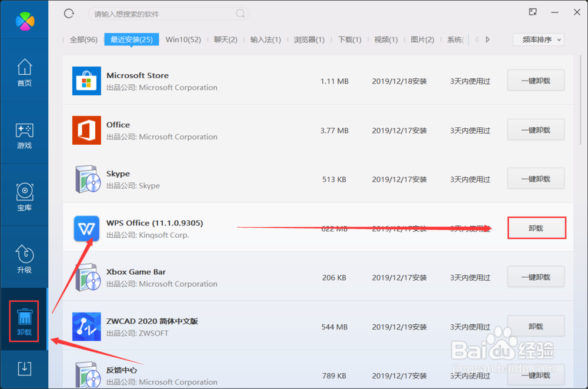Open the 视频(1) category tab
The height and width of the screenshot is (389, 588).
386,39
